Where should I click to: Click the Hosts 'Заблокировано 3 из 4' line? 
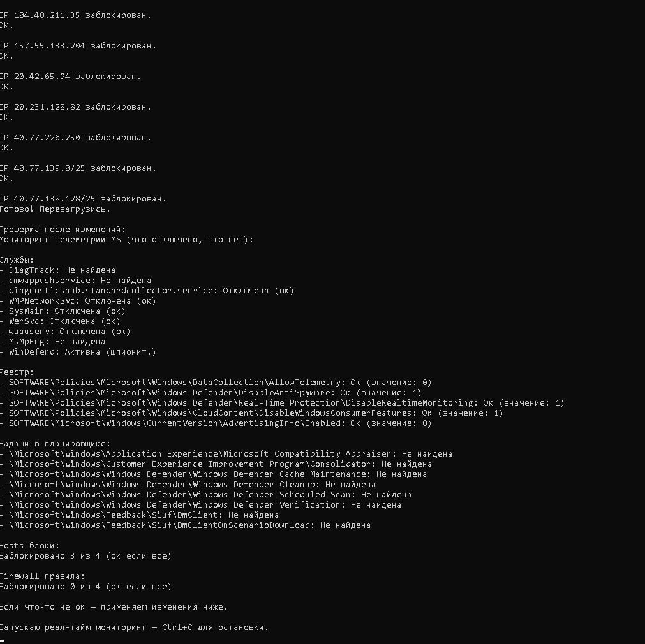click(x=86, y=556)
